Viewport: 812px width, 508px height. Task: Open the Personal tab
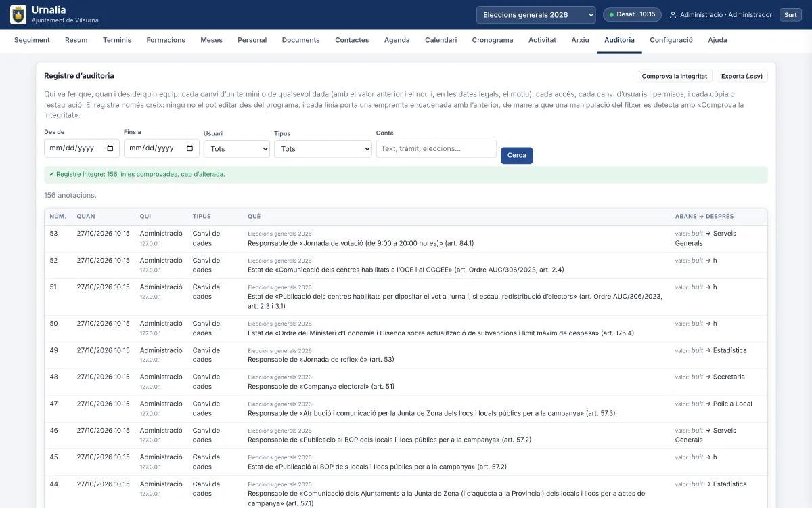click(252, 40)
